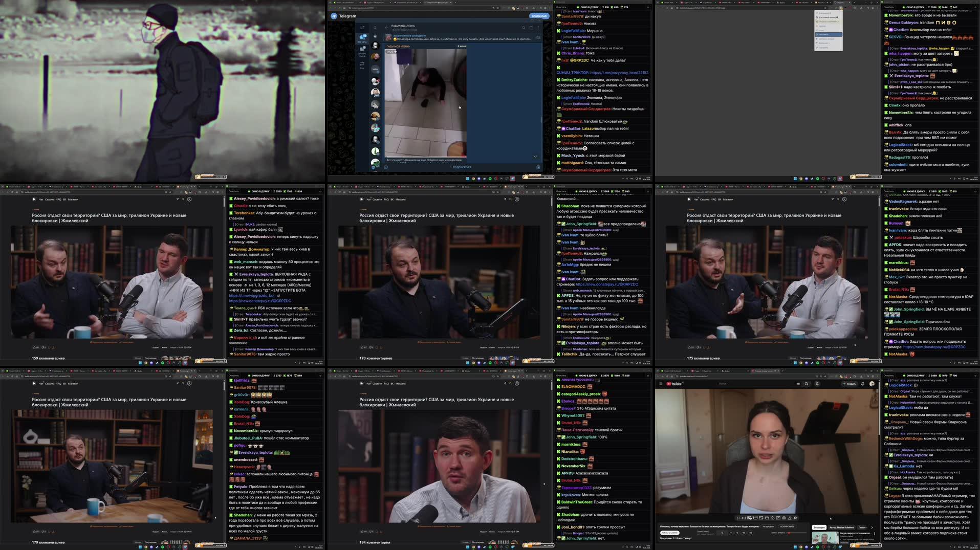The width and height of the screenshot is (980, 550).
Task: Click the Telegram paper-plane logo
Action: 334,16
